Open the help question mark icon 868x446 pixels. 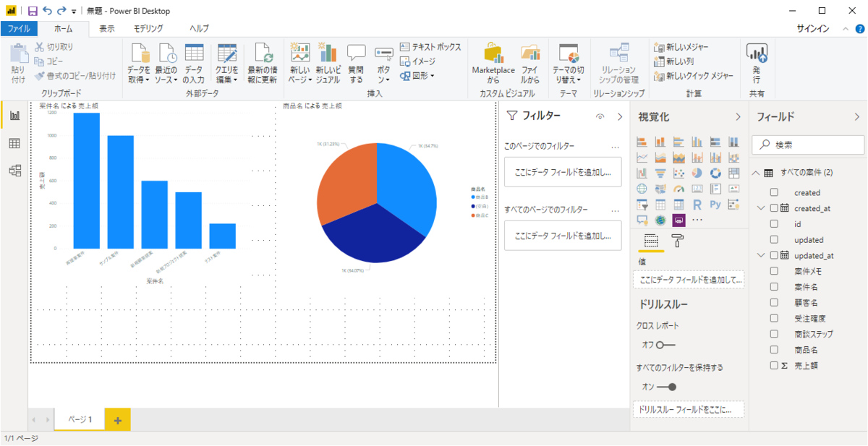(860, 29)
